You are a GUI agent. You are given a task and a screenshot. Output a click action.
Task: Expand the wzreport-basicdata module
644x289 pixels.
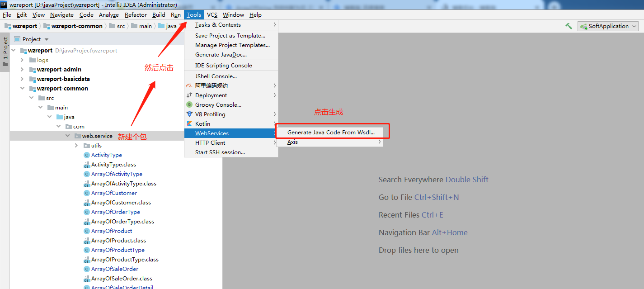[22, 79]
